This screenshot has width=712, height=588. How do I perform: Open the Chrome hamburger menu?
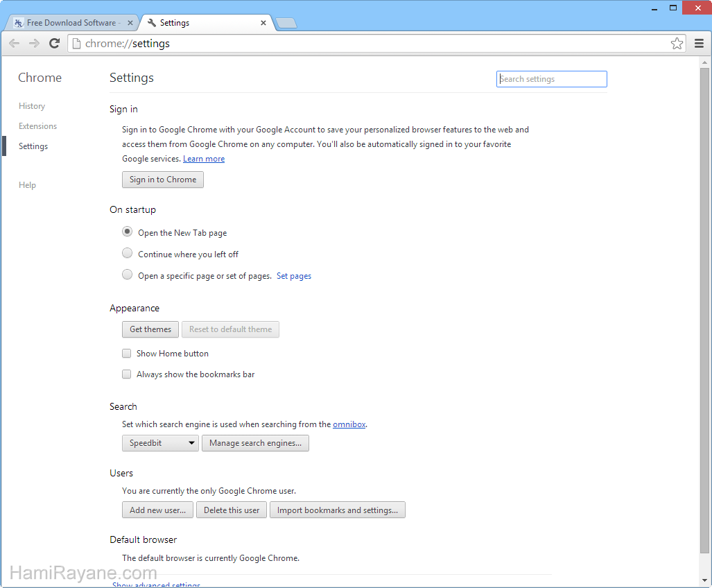pos(699,44)
